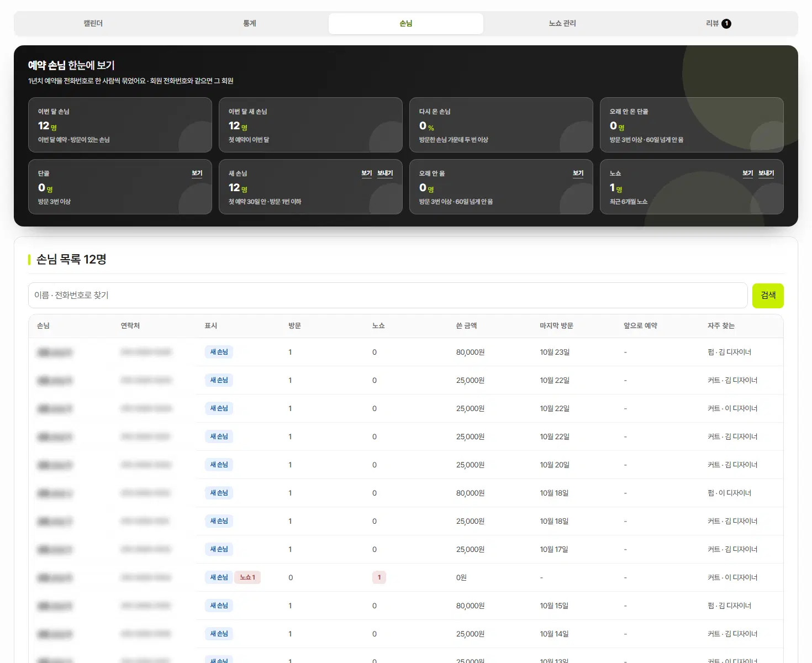The height and width of the screenshot is (663, 812).
Task: Click the 이번 달 손님 summary card
Action: (120, 125)
